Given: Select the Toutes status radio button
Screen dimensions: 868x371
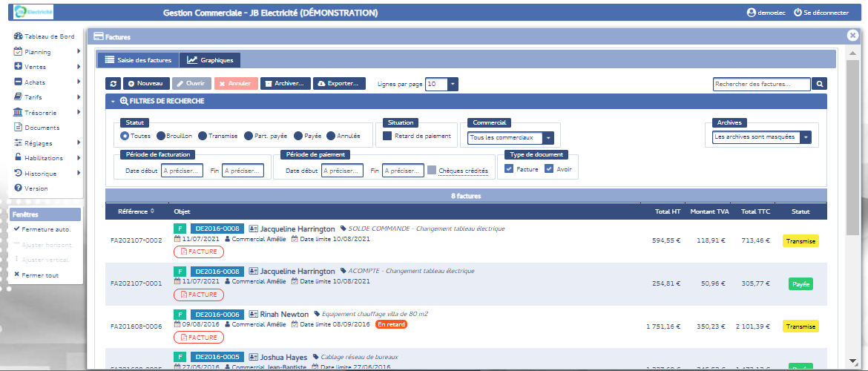Looking at the screenshot, I should 125,136.
